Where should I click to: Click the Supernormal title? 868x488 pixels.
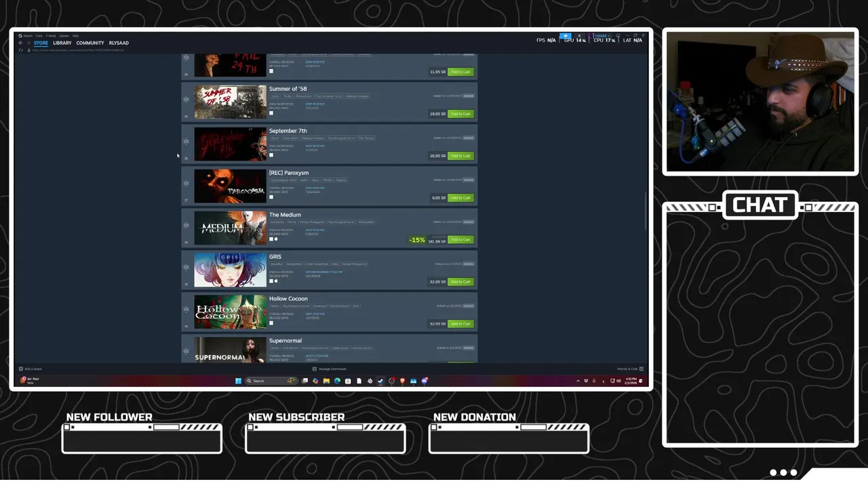coord(285,341)
